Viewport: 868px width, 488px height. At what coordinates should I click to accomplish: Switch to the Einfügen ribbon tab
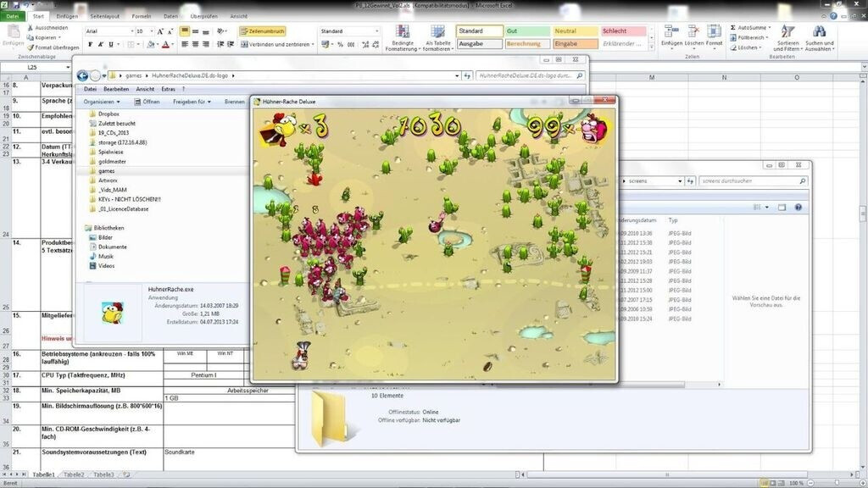point(66,16)
